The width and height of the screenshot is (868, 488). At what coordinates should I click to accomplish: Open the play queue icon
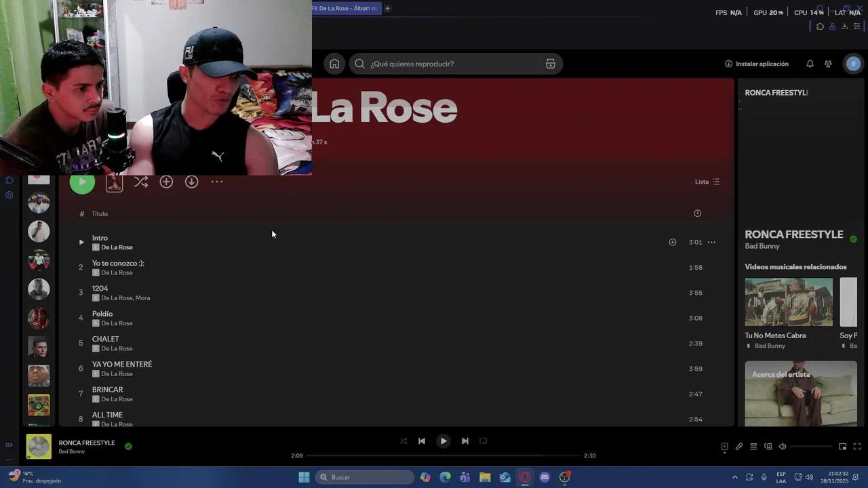(753, 447)
